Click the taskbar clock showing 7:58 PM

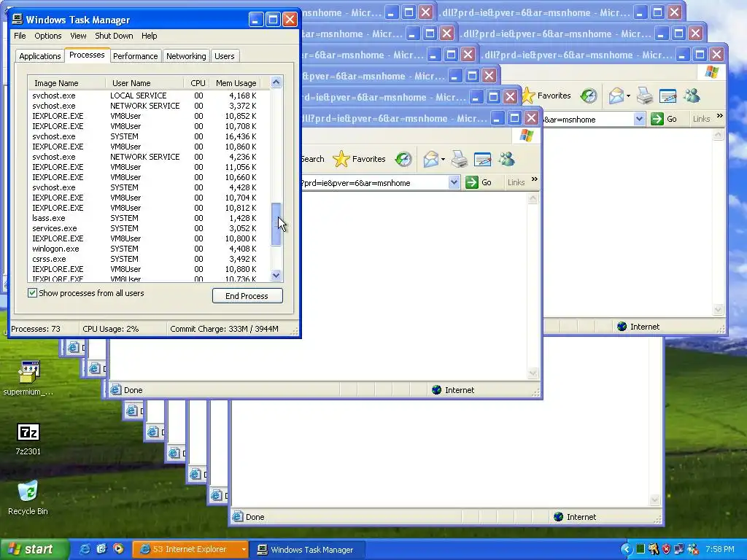point(720,549)
